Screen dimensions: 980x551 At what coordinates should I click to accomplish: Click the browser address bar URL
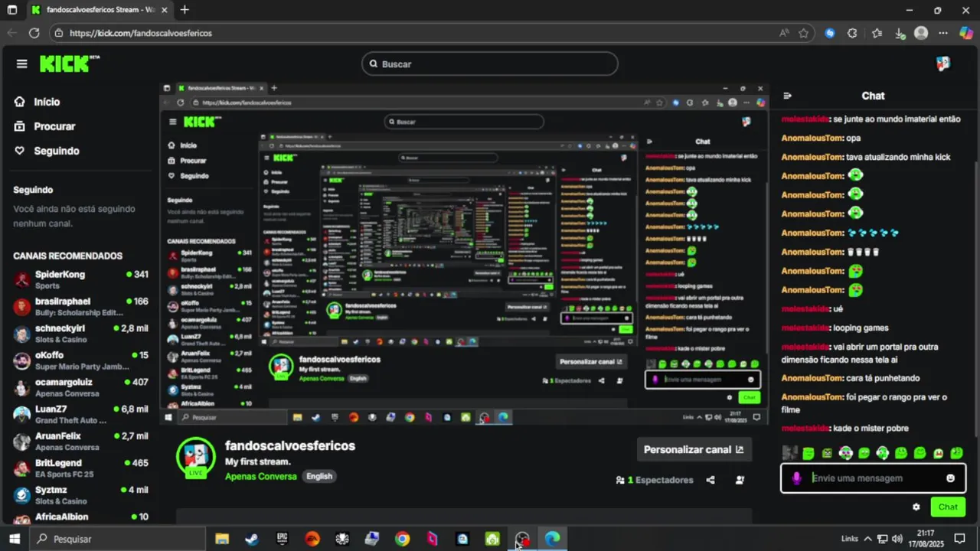click(x=141, y=33)
